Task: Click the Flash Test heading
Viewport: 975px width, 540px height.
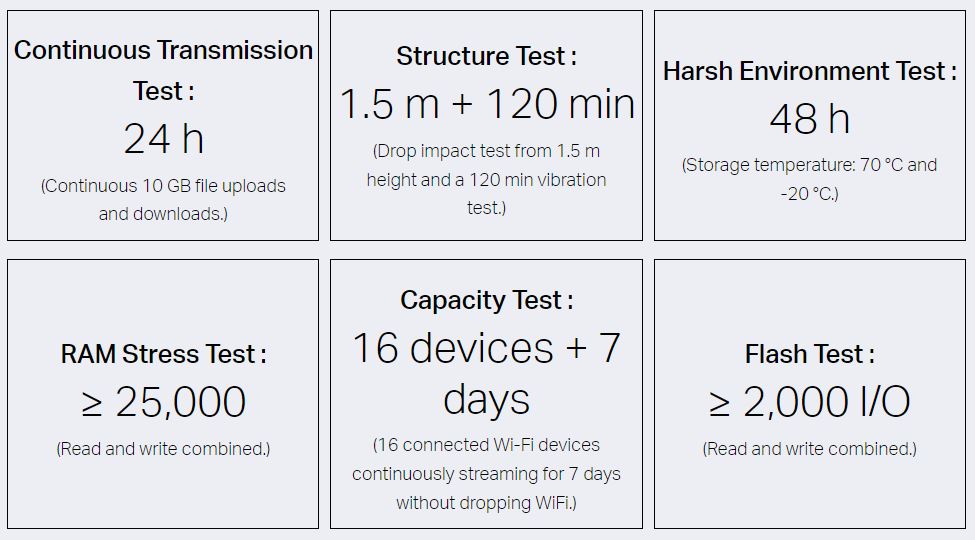Action: 810,354
